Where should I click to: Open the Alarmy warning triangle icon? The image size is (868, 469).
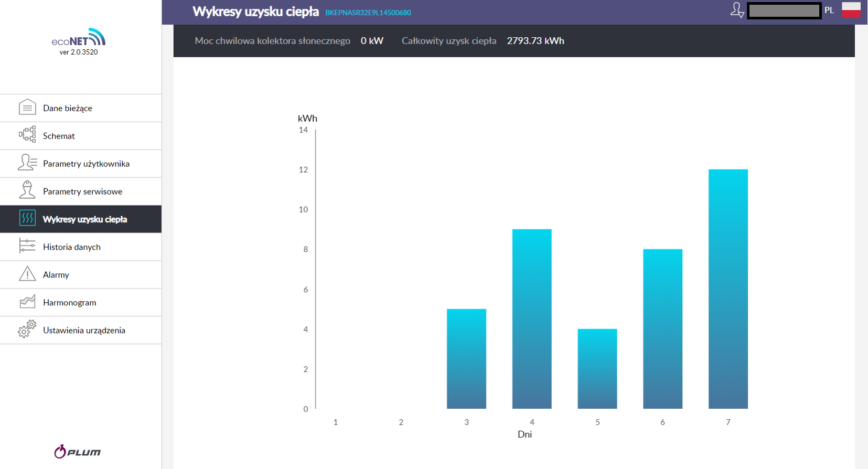(27, 274)
